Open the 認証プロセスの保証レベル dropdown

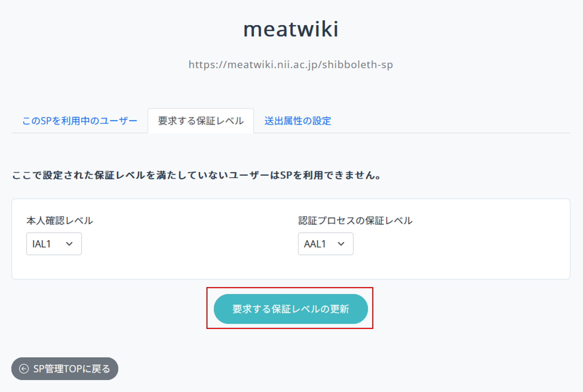click(x=325, y=244)
